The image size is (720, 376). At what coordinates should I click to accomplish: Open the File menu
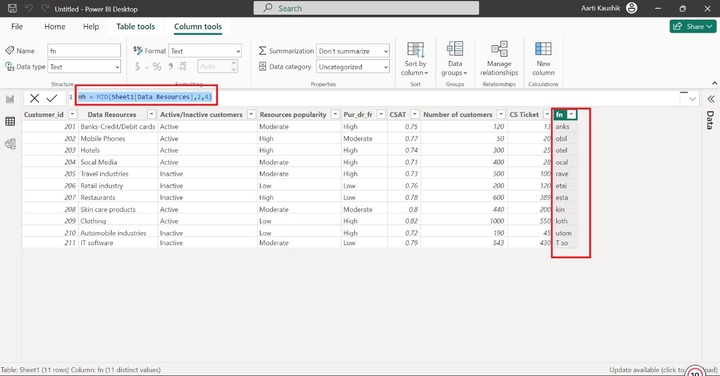pyautogui.click(x=17, y=27)
